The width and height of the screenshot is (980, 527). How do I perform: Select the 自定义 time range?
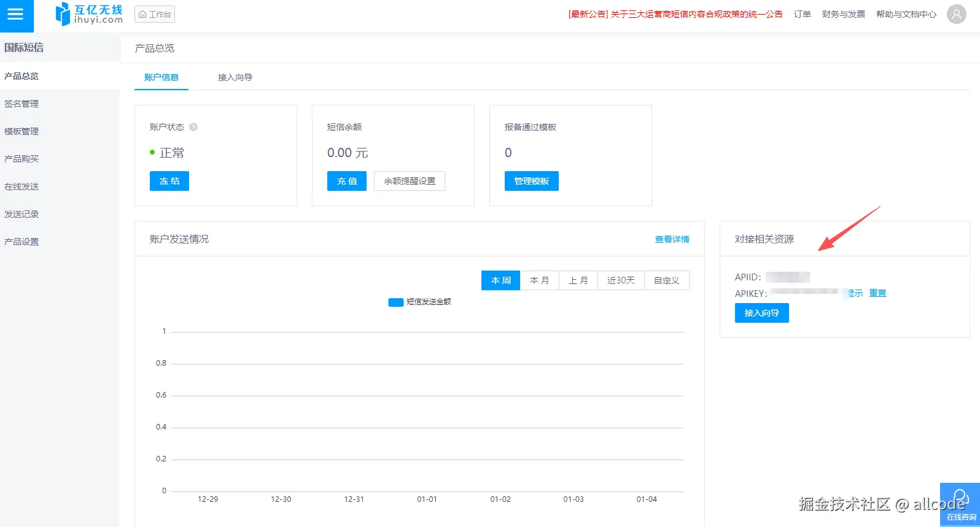coord(667,280)
